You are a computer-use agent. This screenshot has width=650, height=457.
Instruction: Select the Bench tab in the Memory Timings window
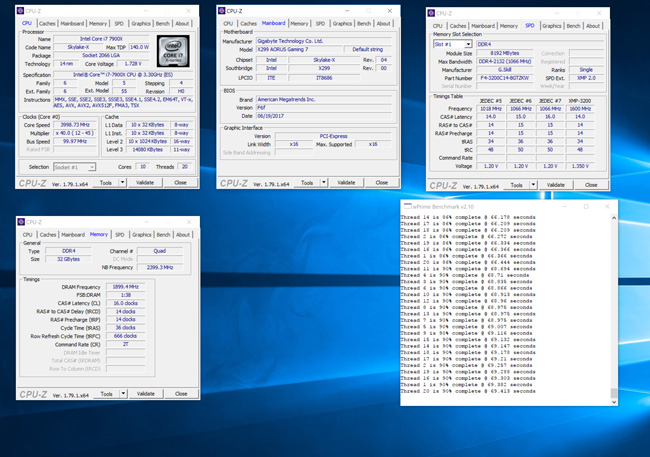(164, 234)
